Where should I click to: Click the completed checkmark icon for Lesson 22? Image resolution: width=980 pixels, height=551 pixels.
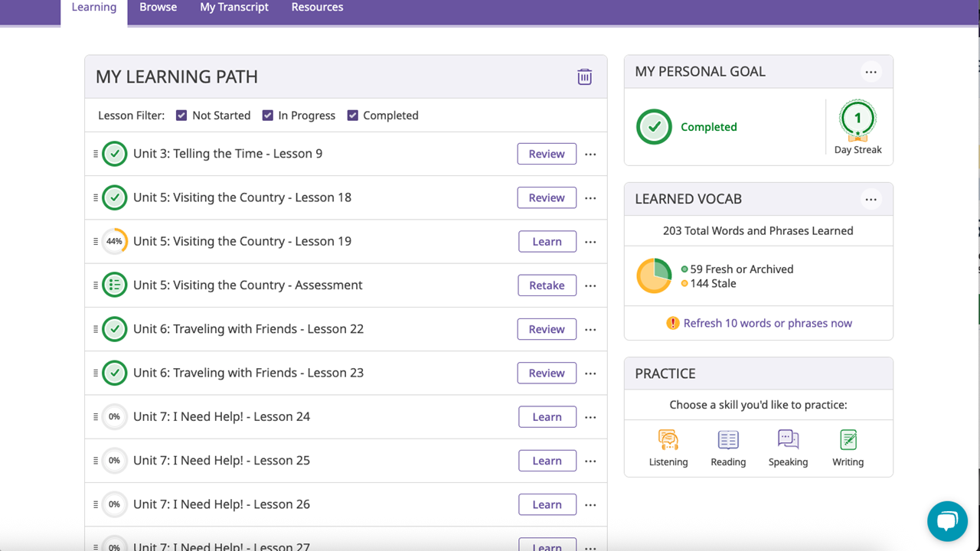114,329
